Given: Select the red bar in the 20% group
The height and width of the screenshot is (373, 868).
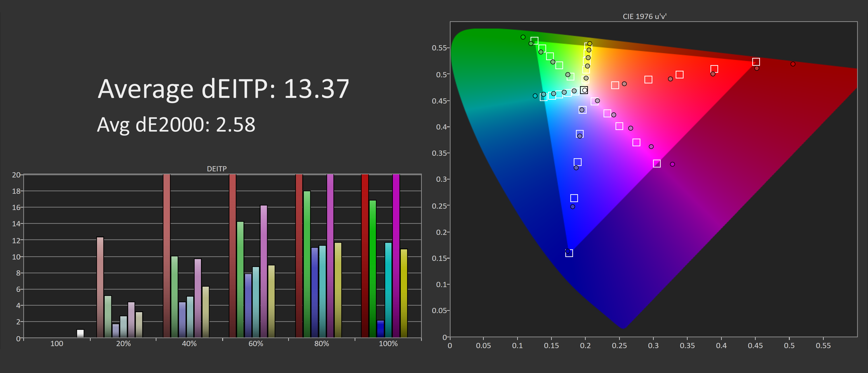Looking at the screenshot, I should pos(100,287).
